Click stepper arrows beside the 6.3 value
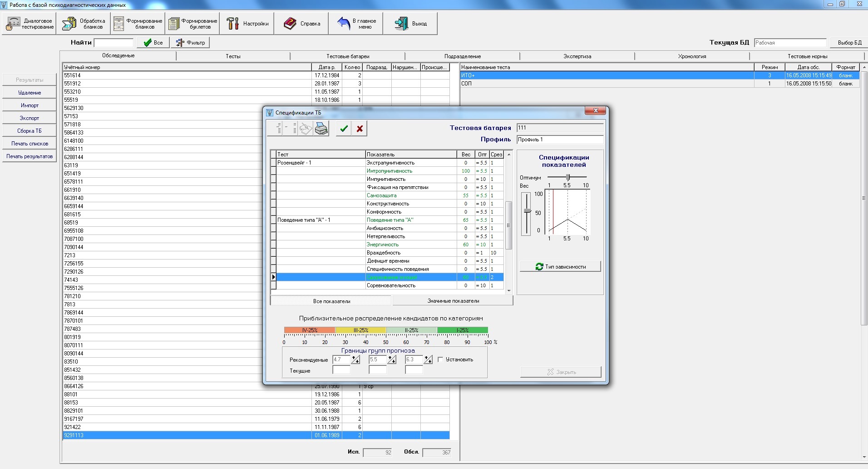The height and width of the screenshot is (469, 868). point(428,360)
